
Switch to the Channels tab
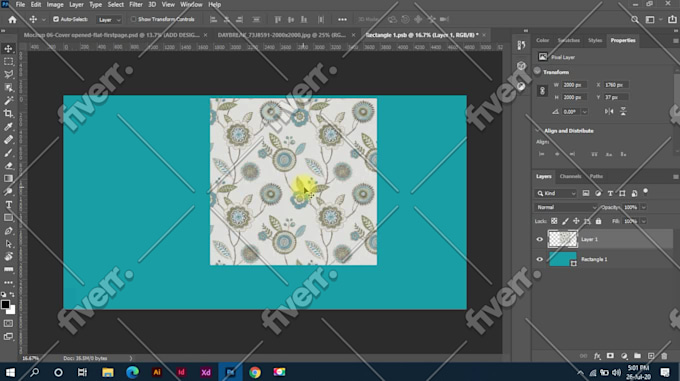pos(570,176)
